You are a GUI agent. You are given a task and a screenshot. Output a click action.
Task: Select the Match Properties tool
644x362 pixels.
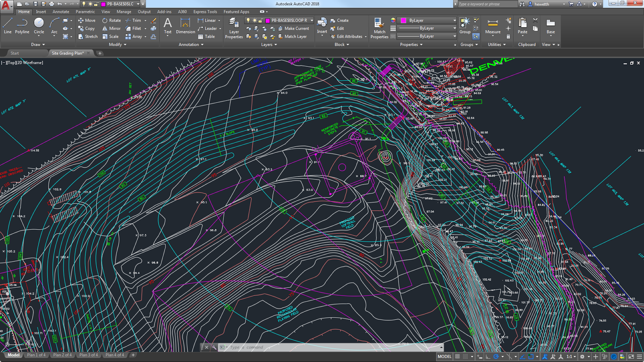click(379, 26)
